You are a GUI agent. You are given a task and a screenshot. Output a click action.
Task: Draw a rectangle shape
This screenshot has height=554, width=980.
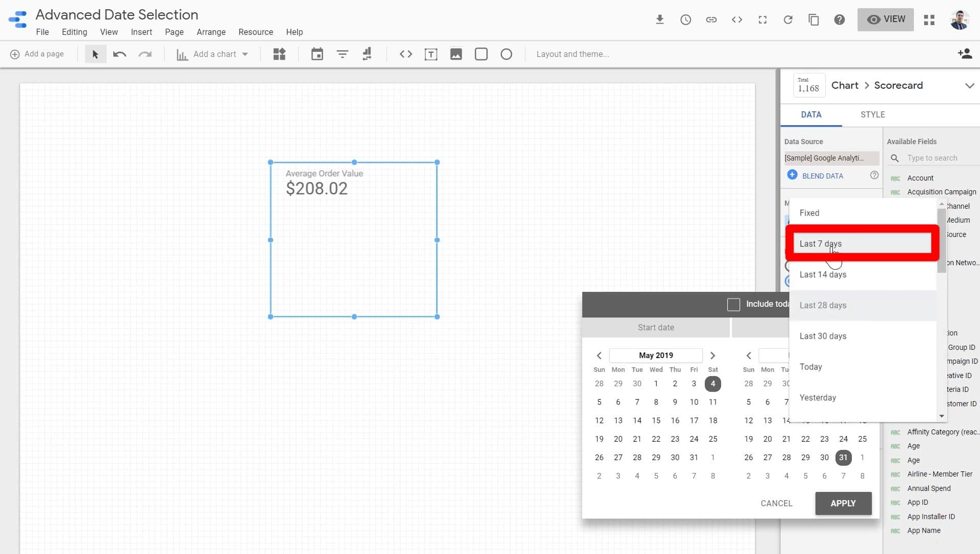(481, 54)
